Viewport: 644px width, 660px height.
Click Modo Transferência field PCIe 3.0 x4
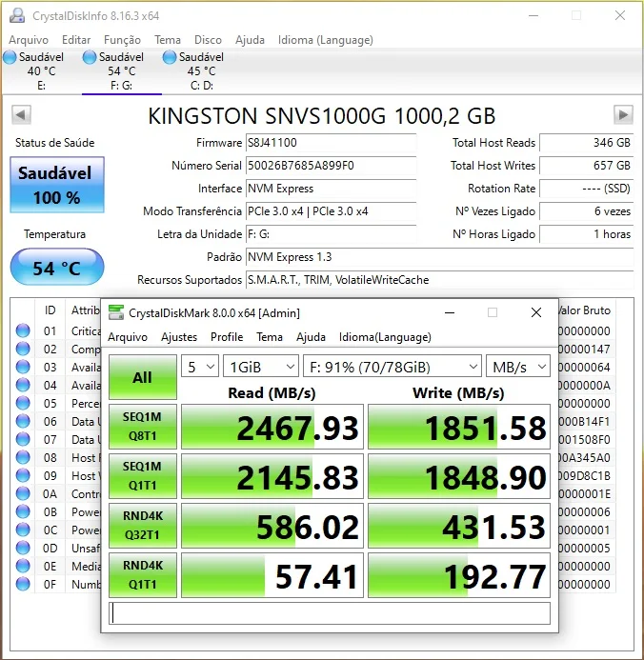point(331,211)
